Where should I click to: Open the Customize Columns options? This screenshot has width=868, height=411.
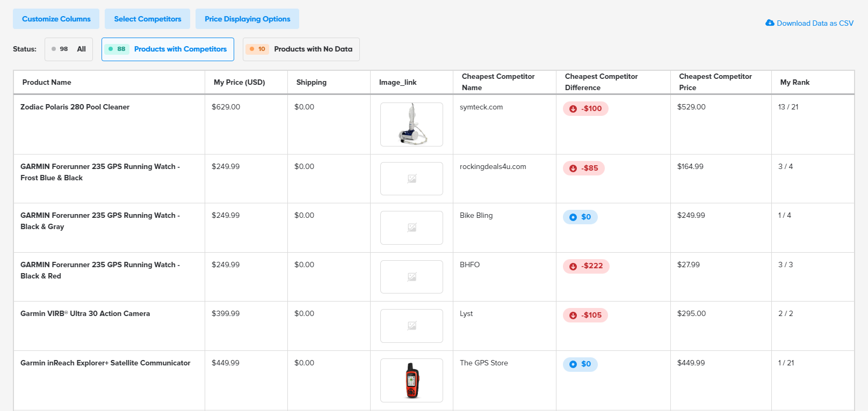(56, 19)
